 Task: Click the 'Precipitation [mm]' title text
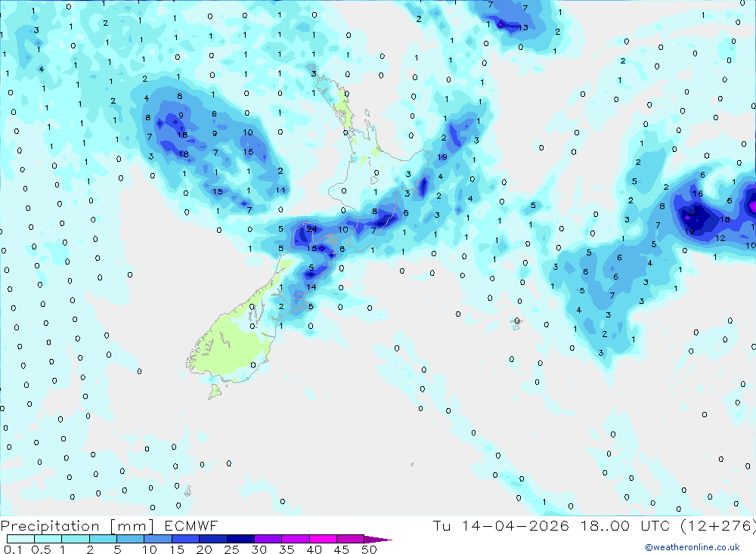click(x=77, y=526)
